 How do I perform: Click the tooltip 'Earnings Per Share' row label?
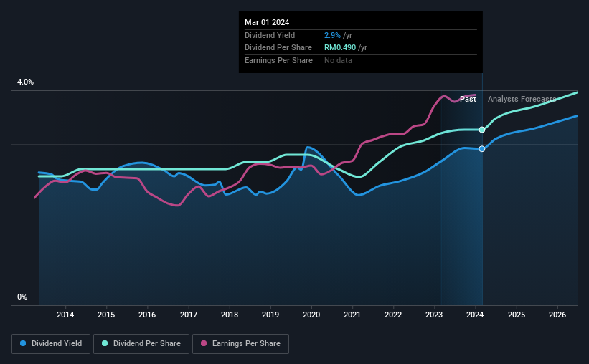(278, 60)
